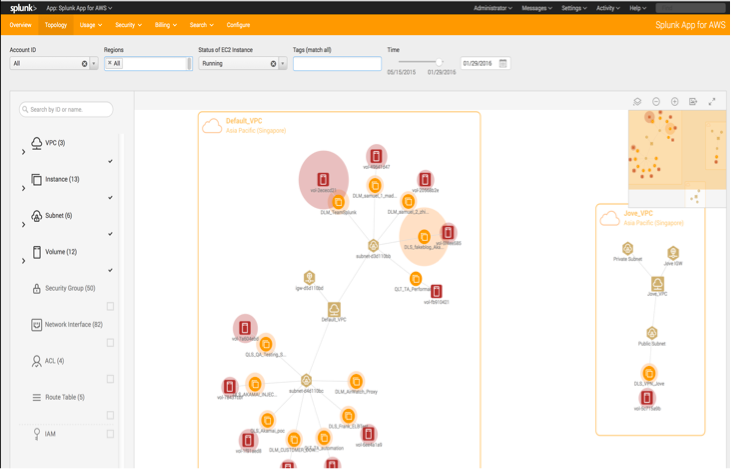731x469 pixels.
Task: Select the Default_VPC cloud node
Action: pos(334,309)
